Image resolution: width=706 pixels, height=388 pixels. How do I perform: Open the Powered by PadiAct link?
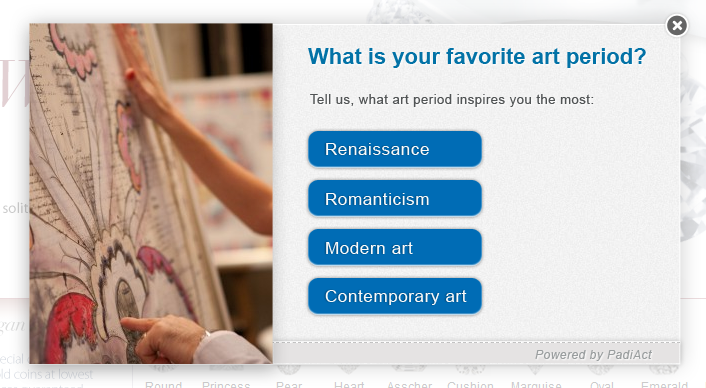pos(593,355)
